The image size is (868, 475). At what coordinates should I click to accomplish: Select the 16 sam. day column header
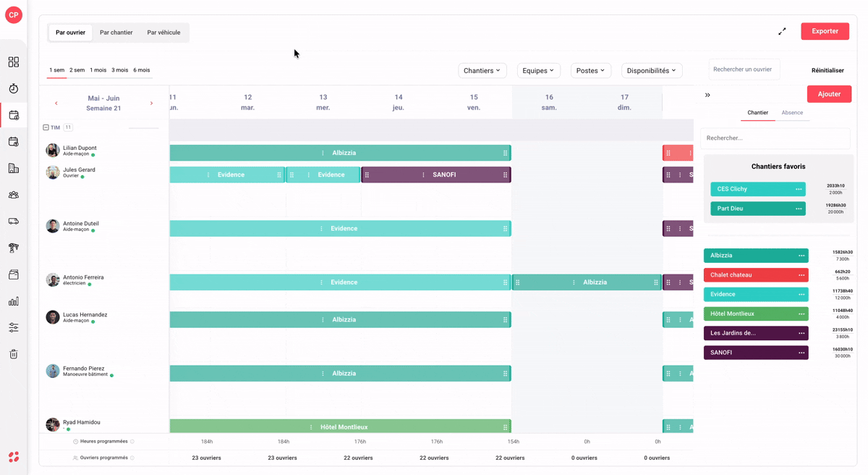[x=549, y=102]
